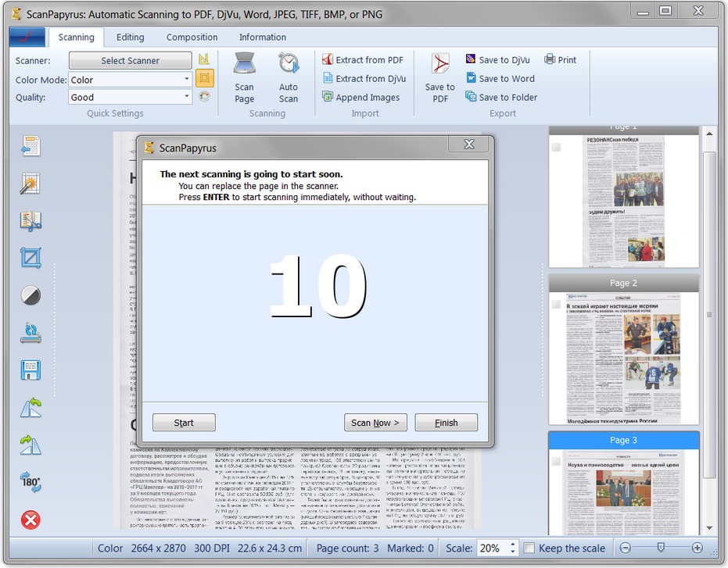728x568 pixels.
Task: Enable the Keep the scale checkbox
Action: pos(529,548)
